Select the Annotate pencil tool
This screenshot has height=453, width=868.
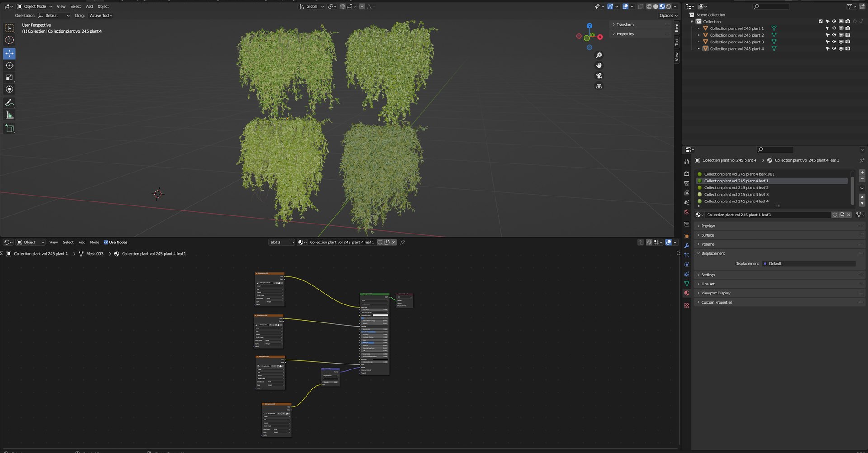[9, 103]
